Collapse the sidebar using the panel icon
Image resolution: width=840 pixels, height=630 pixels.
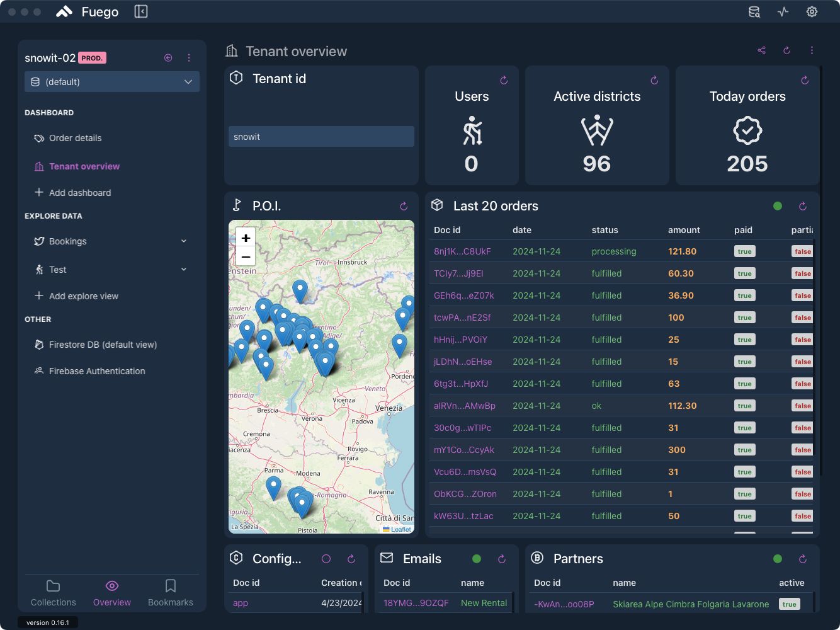pos(140,11)
